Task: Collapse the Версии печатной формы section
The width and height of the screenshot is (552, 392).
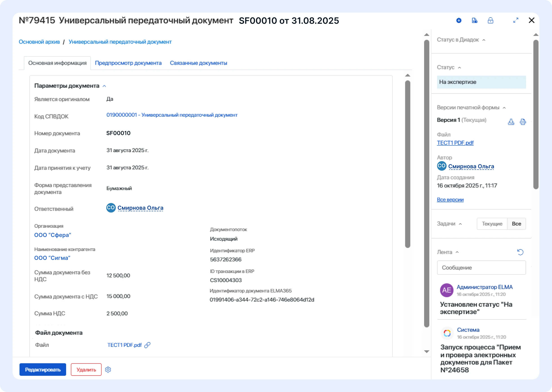Action: point(504,108)
